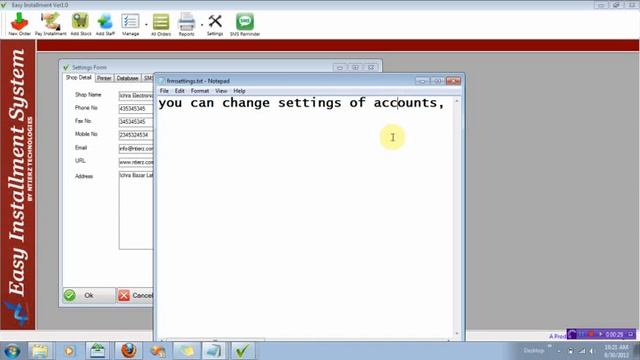Image resolution: width=640 pixels, height=360 pixels.
Task: Open Pay Installment from the toolbar
Action: [x=50, y=24]
